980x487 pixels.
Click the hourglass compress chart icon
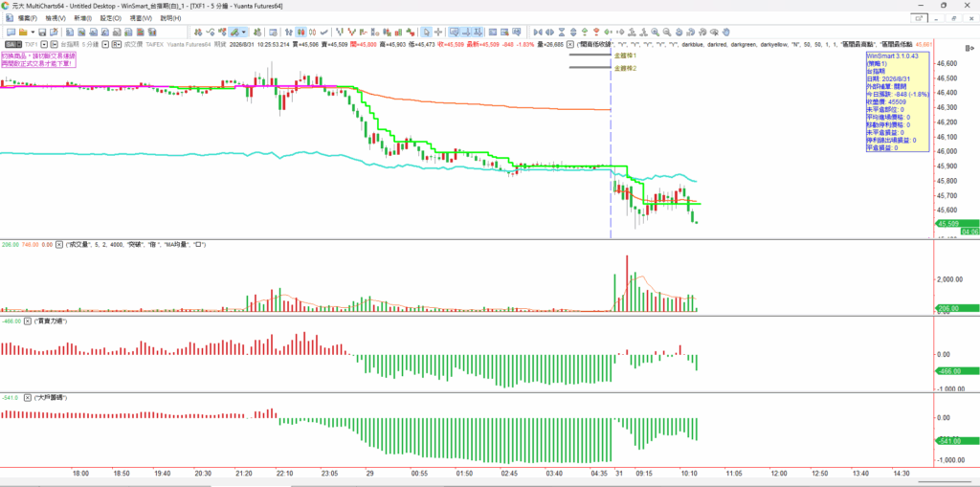[562, 32]
